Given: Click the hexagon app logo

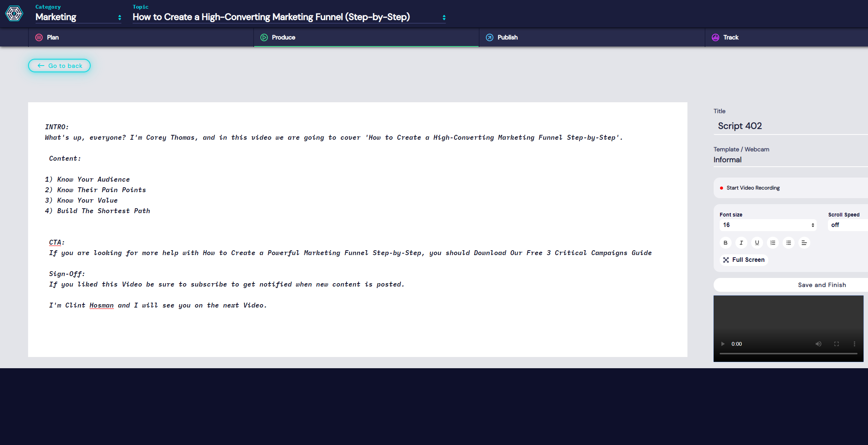Looking at the screenshot, I should coord(14,13).
